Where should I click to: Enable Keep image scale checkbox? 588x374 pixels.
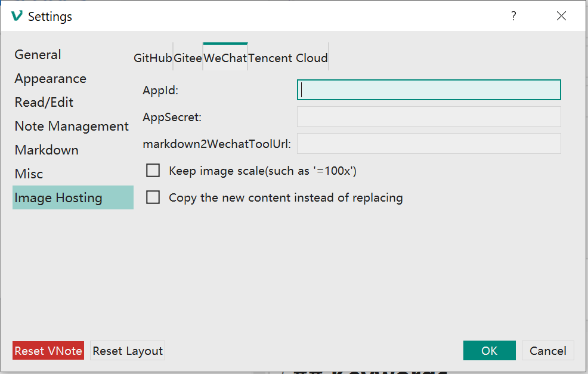click(153, 171)
